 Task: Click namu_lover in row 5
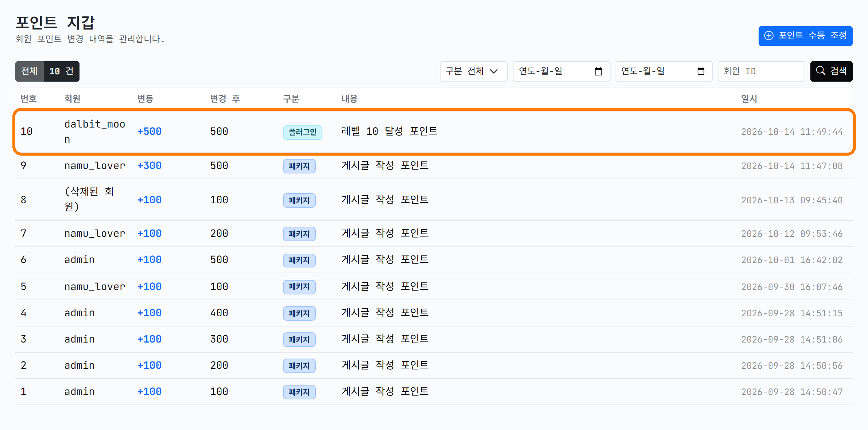tap(95, 287)
